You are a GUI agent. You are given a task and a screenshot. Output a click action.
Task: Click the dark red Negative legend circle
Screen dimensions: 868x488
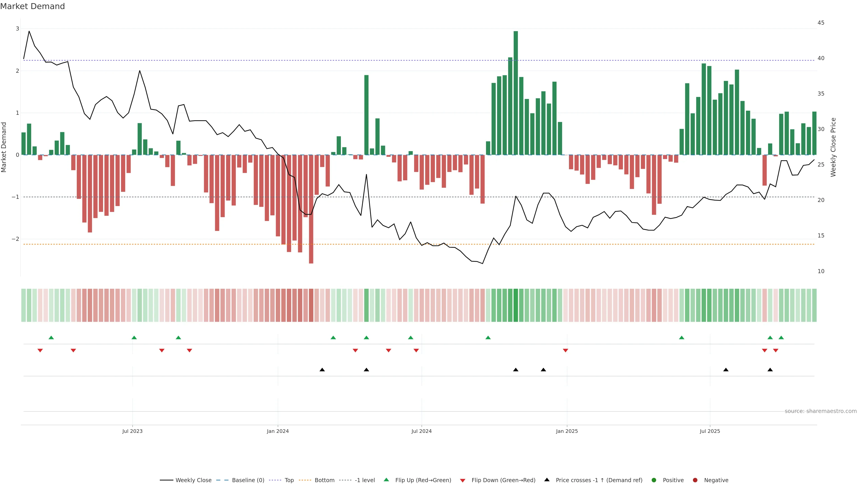pyautogui.click(x=695, y=480)
